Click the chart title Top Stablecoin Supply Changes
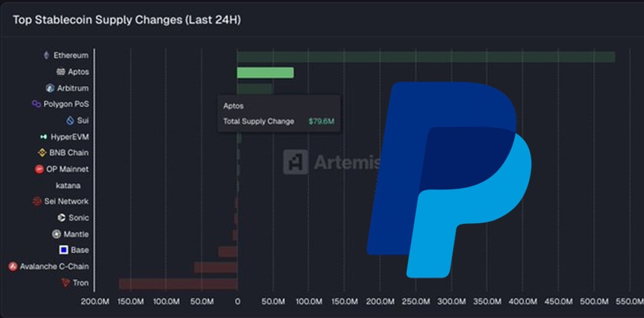The image size is (644, 318). point(127,20)
